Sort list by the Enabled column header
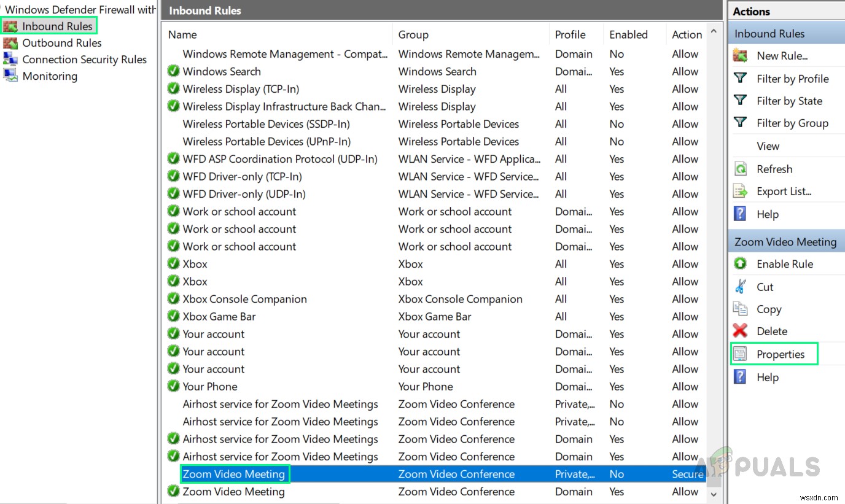The image size is (845, 504). coord(628,34)
